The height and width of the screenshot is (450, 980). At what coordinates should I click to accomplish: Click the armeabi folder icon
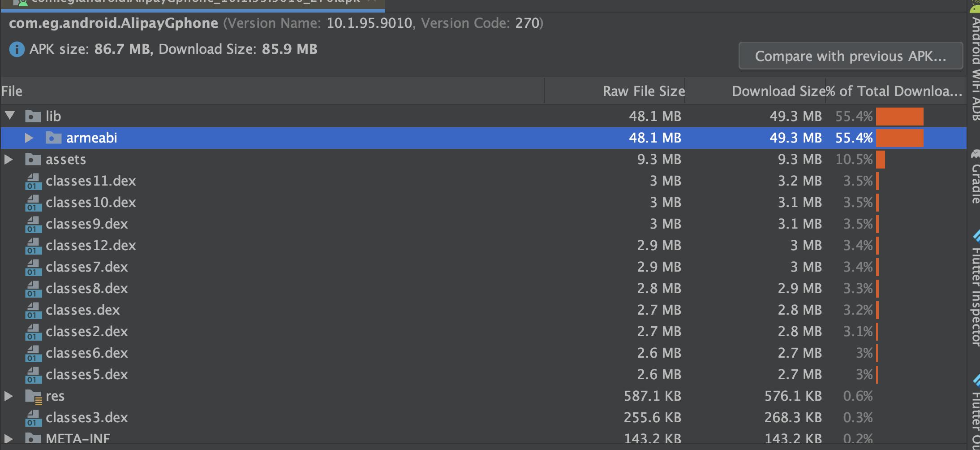pyautogui.click(x=54, y=138)
